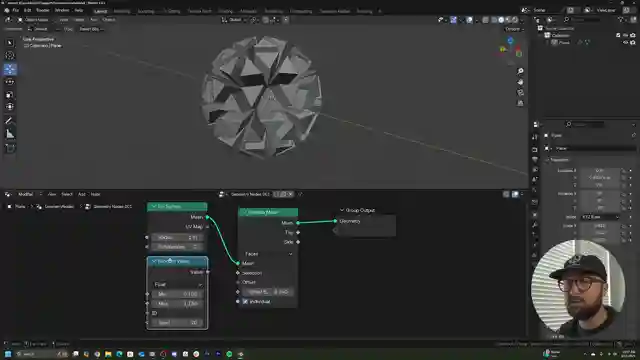
Task: Toggle camera view icon in viewport
Action: click(520, 93)
